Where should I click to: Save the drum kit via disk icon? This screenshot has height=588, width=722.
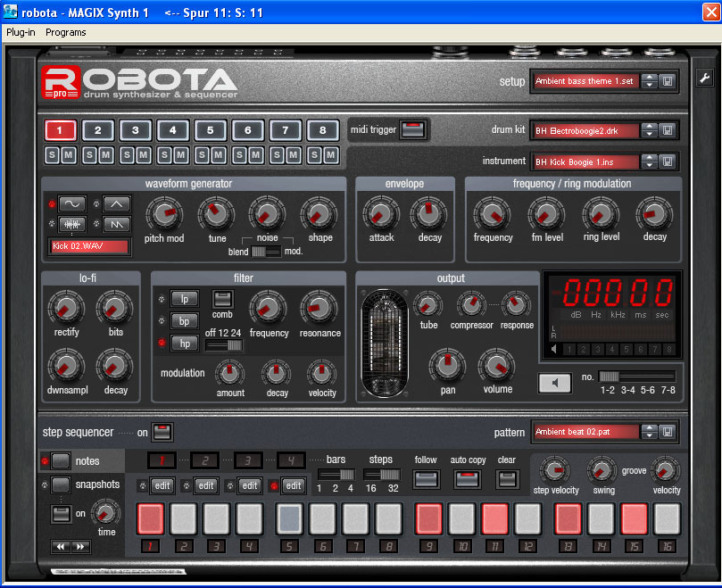[668, 131]
